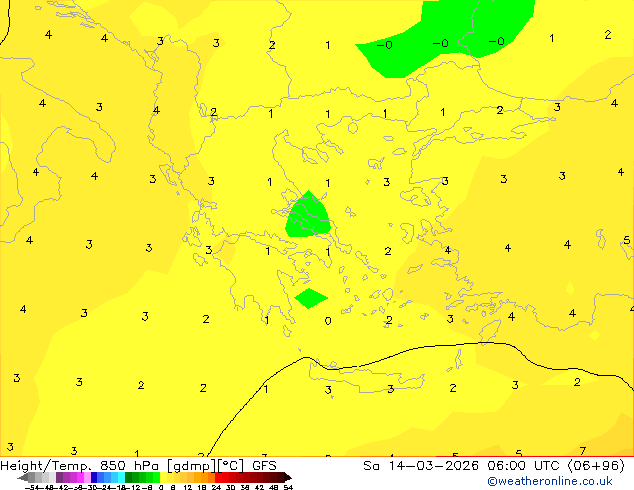
Task: Click the 0 temperature value south of Attica
Action: pos(328,321)
